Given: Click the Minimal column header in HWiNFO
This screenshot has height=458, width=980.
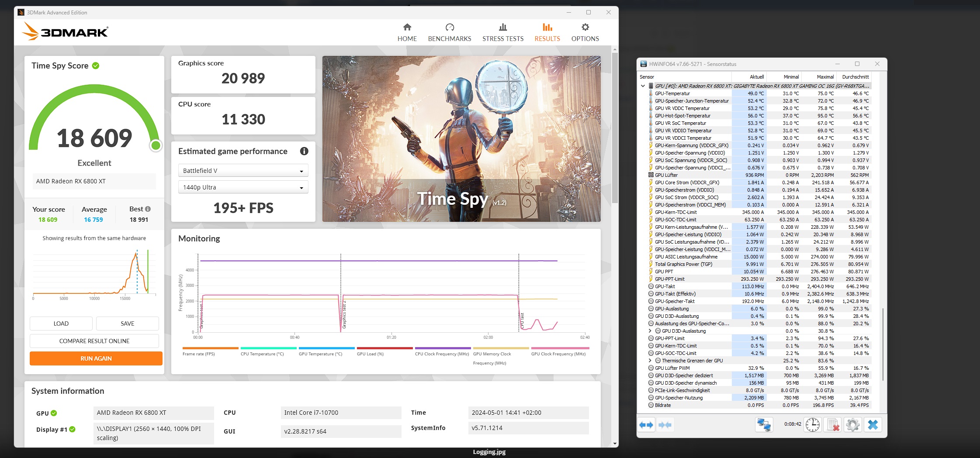Looking at the screenshot, I should tap(791, 77).
